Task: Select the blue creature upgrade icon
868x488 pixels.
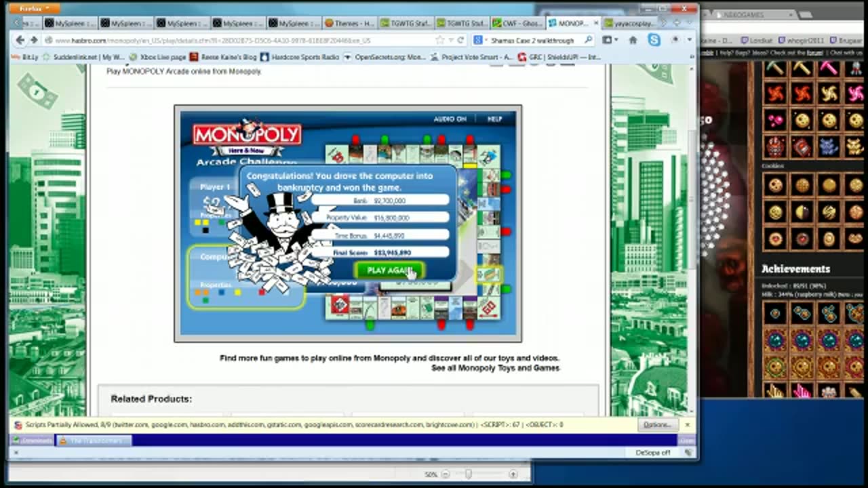Action: (829, 146)
